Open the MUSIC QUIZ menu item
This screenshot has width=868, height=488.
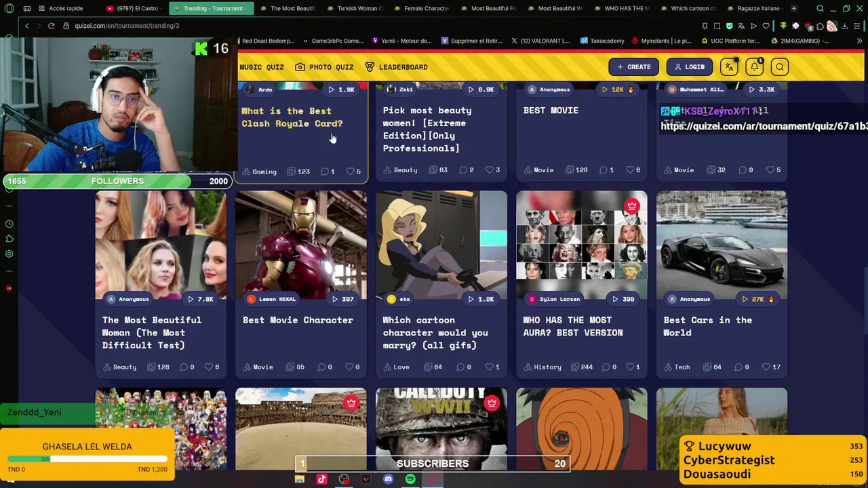[x=262, y=67]
